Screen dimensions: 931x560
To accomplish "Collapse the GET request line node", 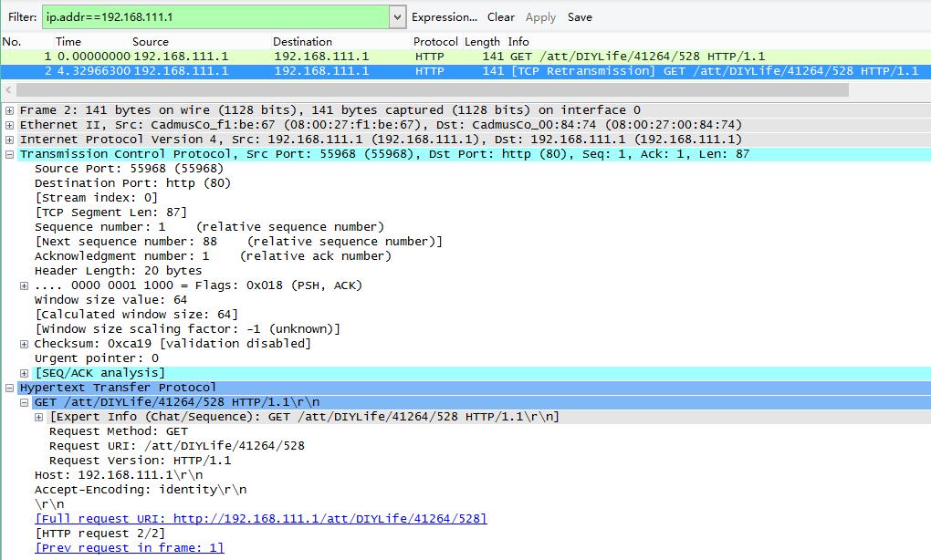I will pyautogui.click(x=24, y=402).
